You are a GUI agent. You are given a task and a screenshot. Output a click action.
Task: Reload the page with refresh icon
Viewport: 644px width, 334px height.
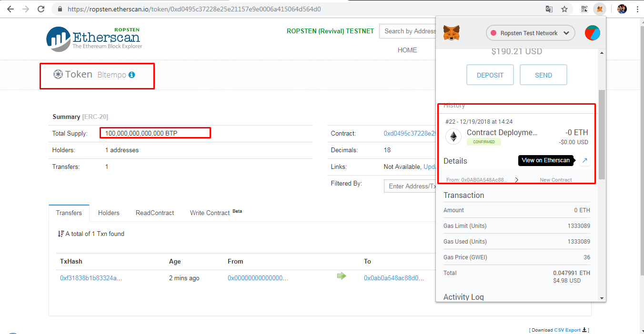pyautogui.click(x=41, y=9)
